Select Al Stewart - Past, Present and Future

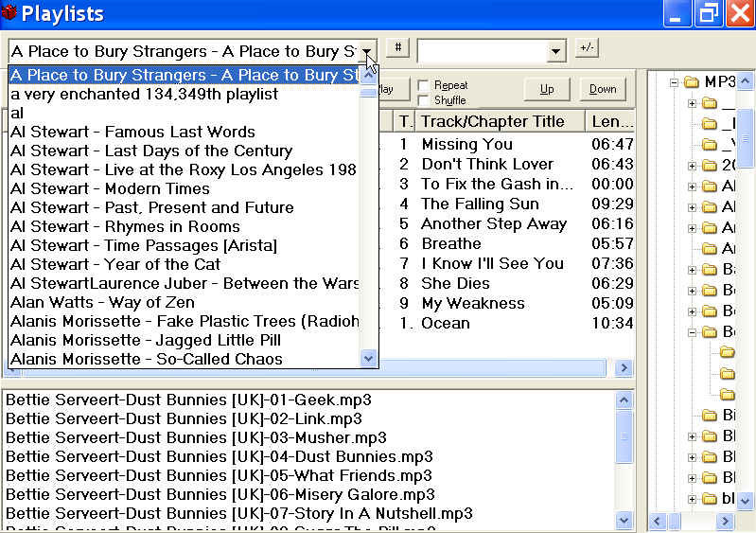(x=185, y=207)
